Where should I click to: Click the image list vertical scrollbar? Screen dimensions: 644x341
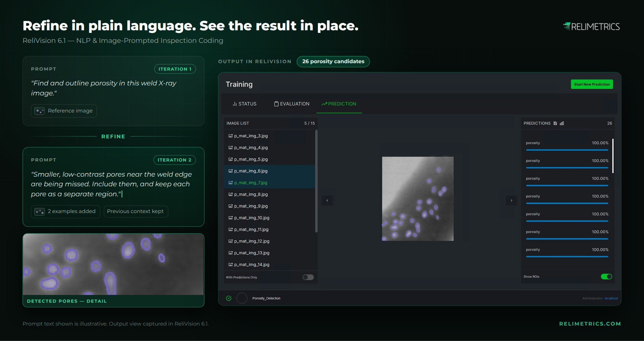[316, 181]
